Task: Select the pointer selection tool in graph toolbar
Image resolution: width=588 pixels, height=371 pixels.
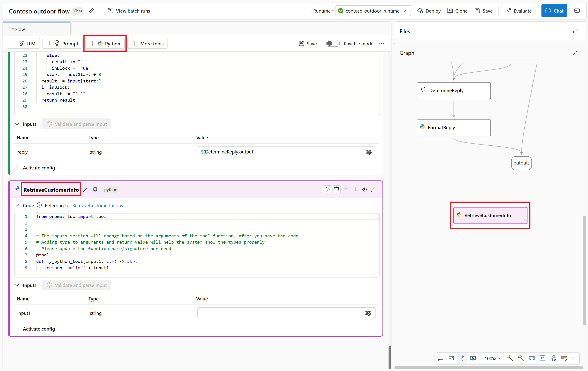Action: [x=473, y=358]
